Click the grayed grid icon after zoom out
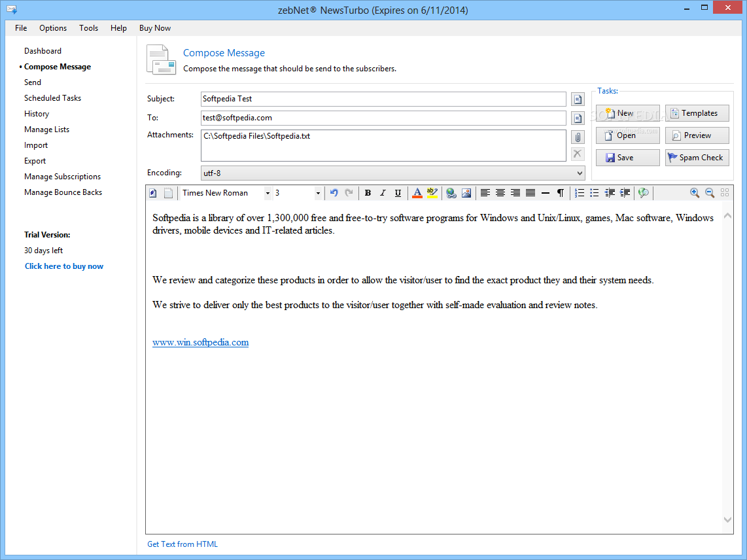Viewport: 747px width, 560px height. point(725,192)
